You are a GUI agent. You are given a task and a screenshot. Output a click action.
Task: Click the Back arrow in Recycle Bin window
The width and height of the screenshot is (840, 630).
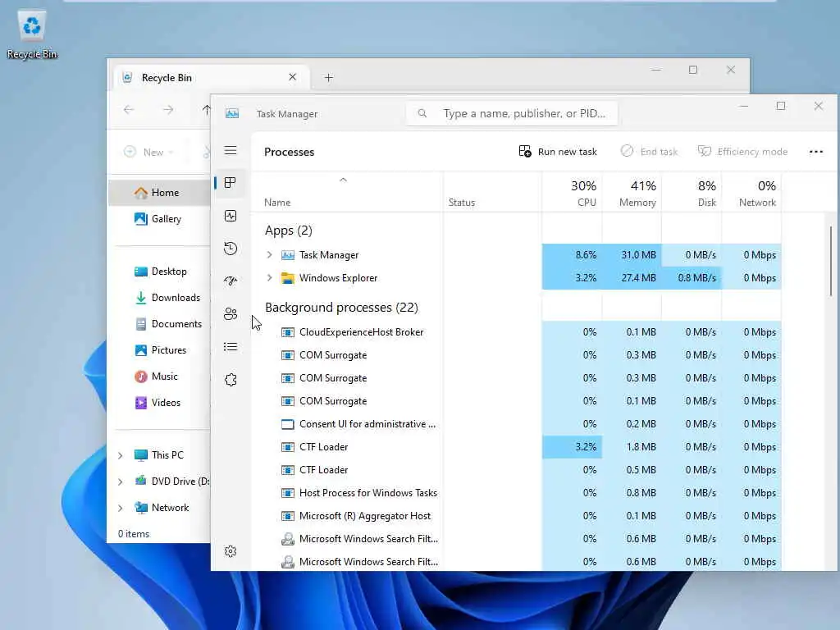tap(129, 110)
